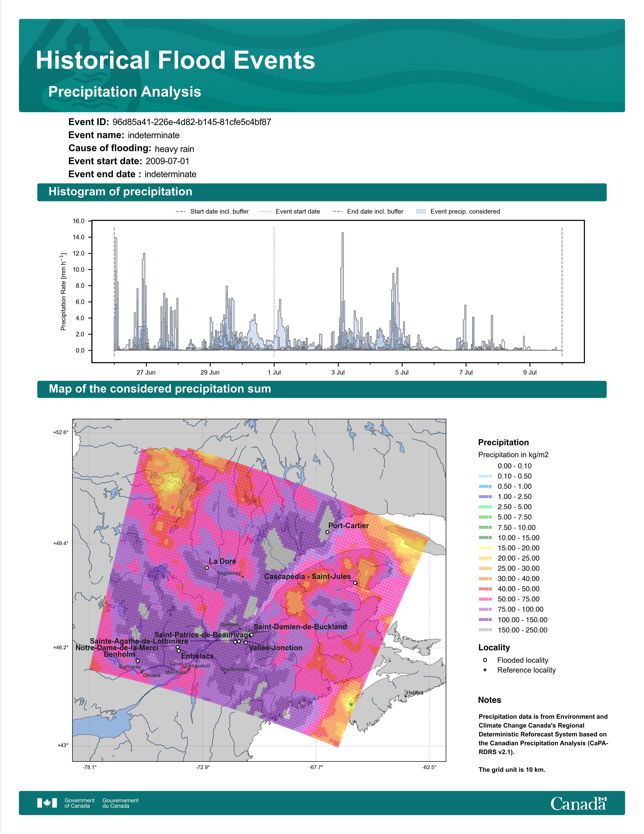Image resolution: width=644 pixels, height=834 pixels.
Task: Click the Event name label
Action: pos(96,135)
